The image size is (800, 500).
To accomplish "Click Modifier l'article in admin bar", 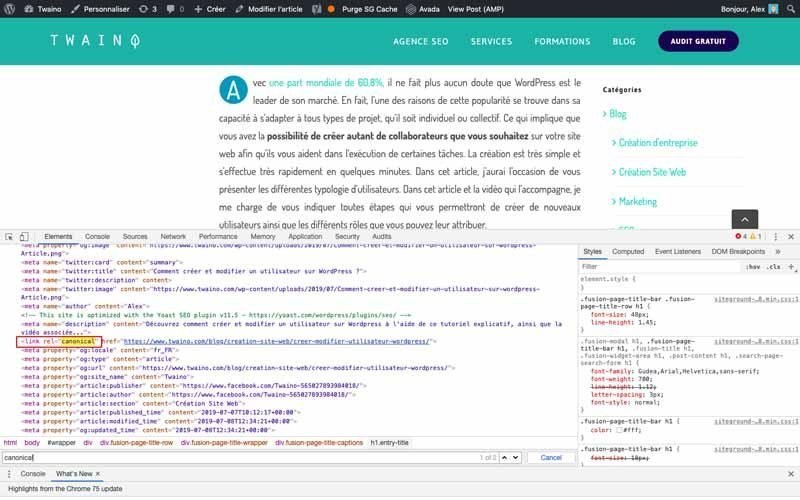I will 269,9.
